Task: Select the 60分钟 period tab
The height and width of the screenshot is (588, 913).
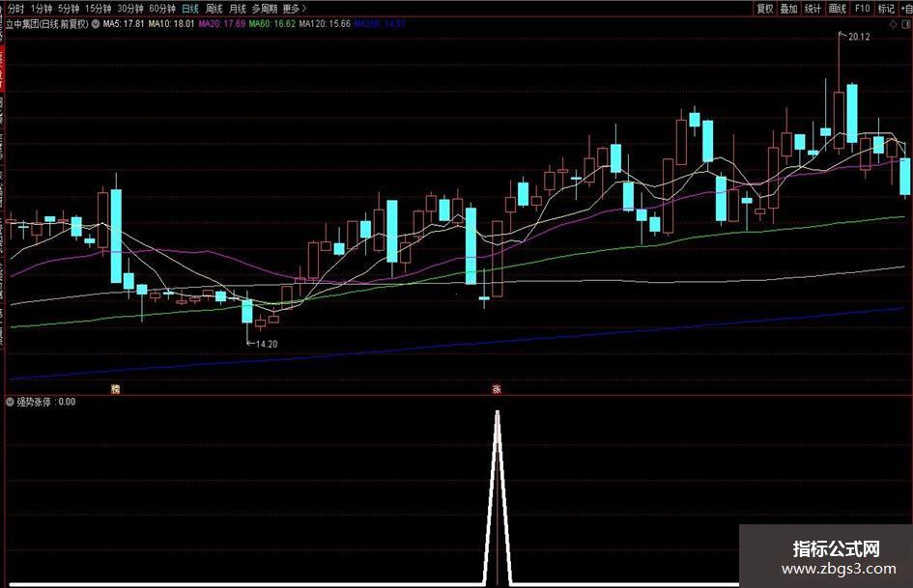Action: pos(162,9)
